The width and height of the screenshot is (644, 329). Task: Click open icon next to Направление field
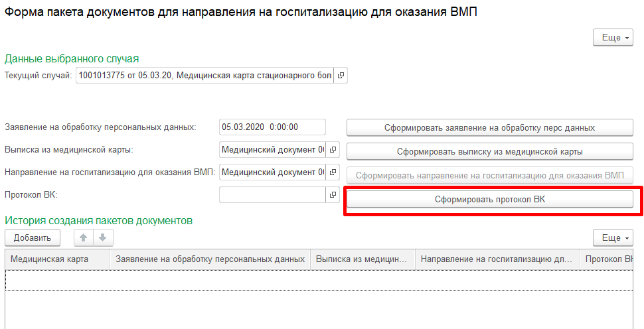click(333, 172)
